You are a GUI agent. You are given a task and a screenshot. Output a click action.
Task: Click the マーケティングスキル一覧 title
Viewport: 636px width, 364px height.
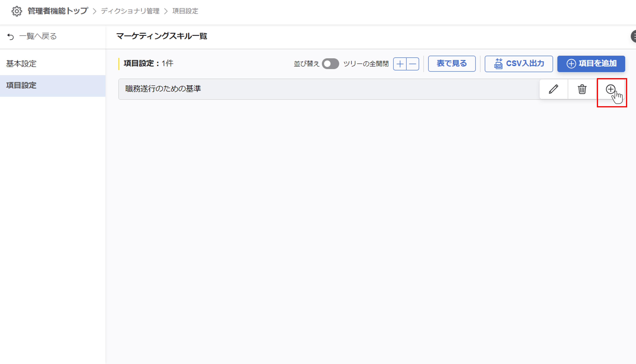[162, 36]
